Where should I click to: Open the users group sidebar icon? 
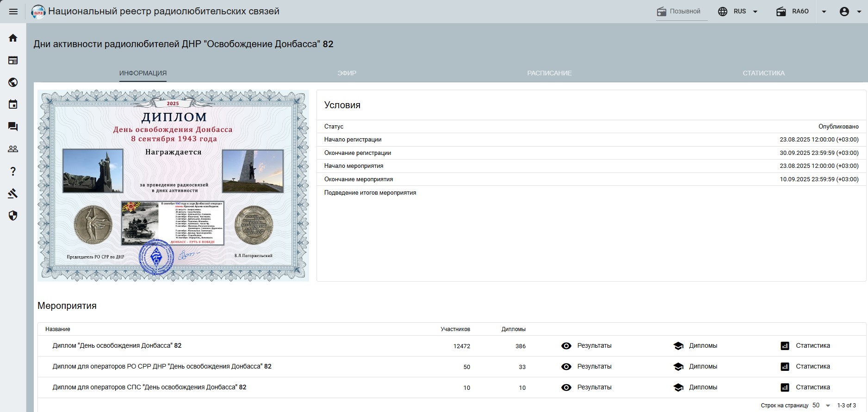(13, 149)
